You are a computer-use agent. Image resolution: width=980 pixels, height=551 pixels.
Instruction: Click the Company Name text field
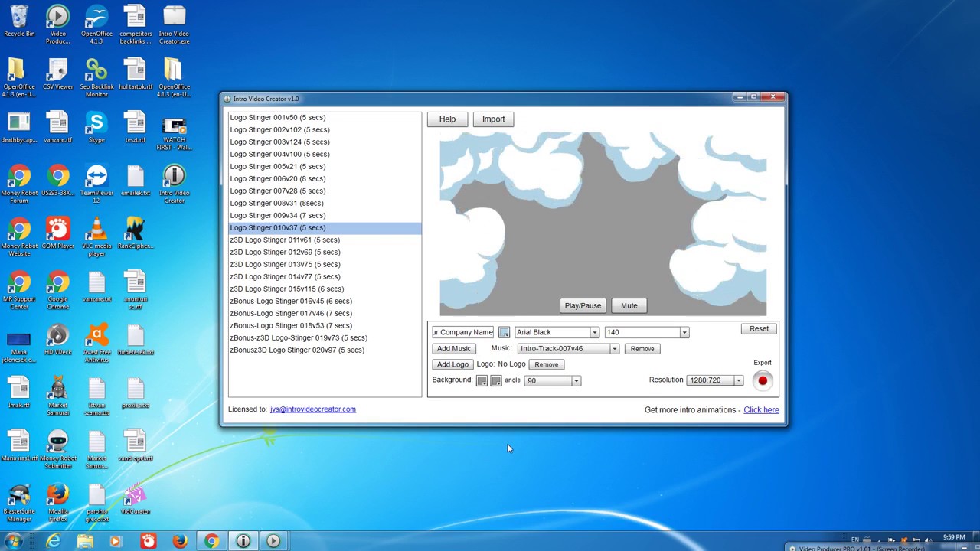point(463,332)
